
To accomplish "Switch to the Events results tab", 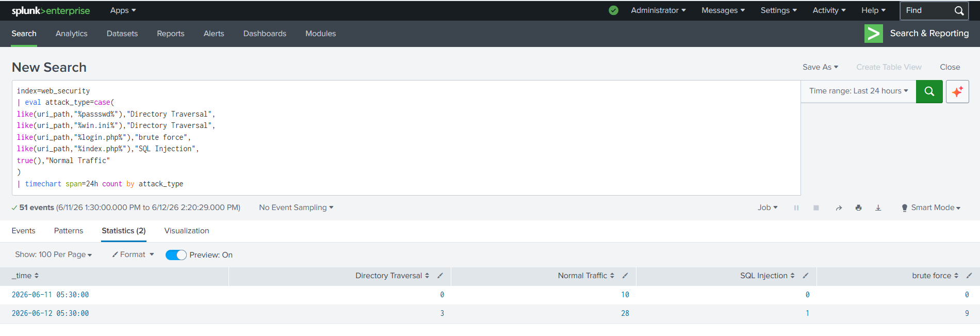I will (23, 231).
